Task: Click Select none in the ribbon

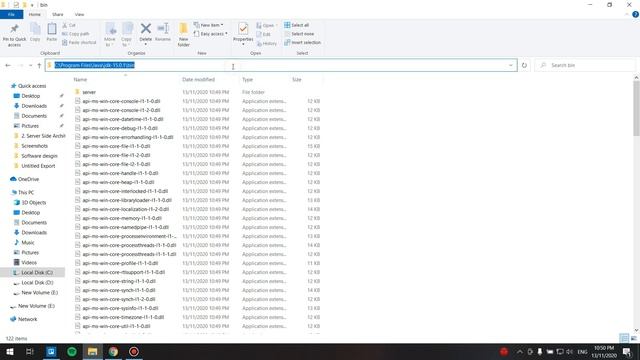Action: [299, 34]
